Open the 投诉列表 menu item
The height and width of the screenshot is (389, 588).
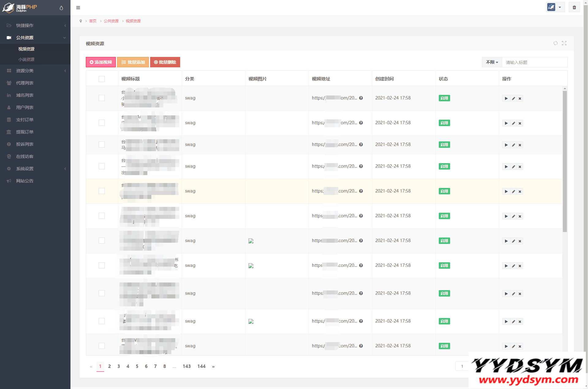click(x=25, y=144)
